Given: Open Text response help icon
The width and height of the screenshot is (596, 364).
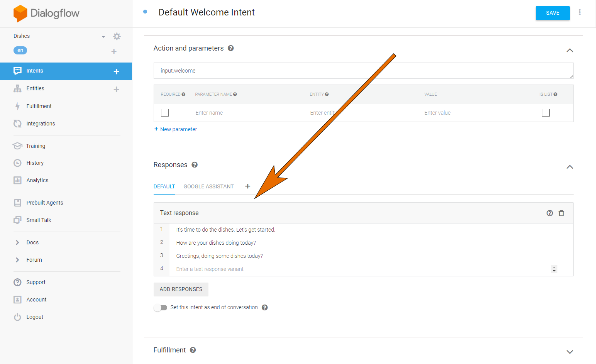Looking at the screenshot, I should (x=550, y=213).
